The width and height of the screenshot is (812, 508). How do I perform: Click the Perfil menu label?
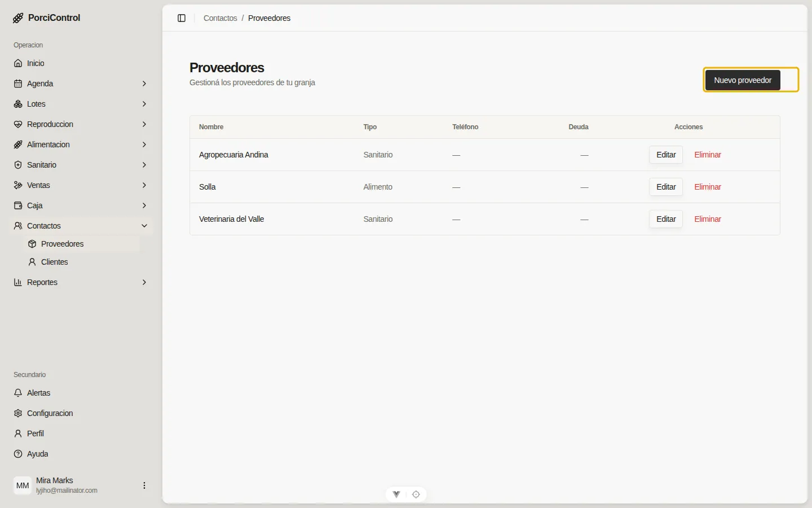pos(36,433)
